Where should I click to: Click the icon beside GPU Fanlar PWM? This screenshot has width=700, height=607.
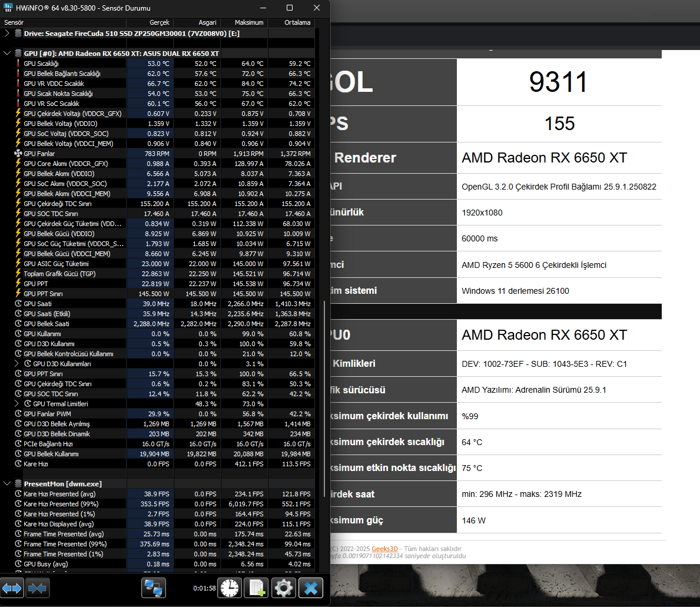[x=18, y=414]
